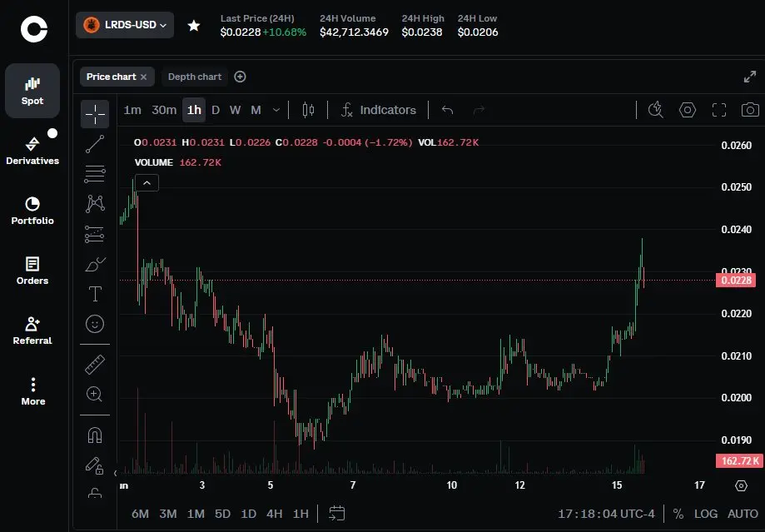Open the Spot trading section
This screenshot has height=532, width=765.
point(32,91)
